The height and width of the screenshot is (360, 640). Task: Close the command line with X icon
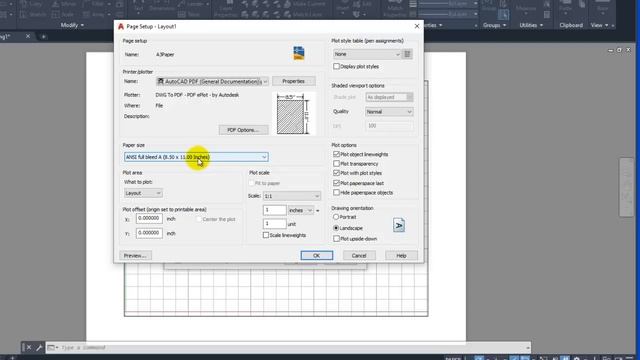29,348
